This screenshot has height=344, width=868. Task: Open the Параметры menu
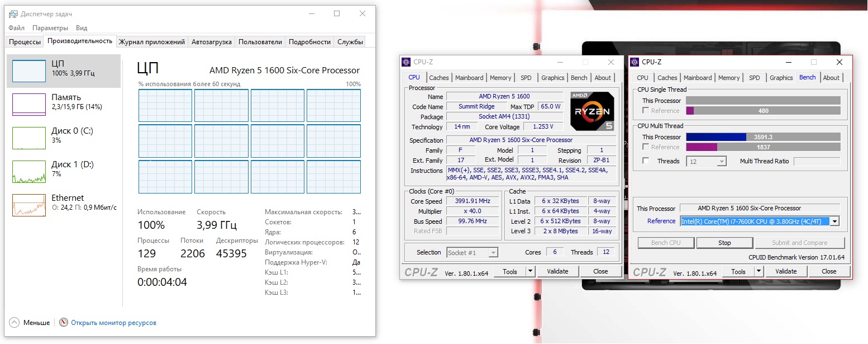point(50,28)
